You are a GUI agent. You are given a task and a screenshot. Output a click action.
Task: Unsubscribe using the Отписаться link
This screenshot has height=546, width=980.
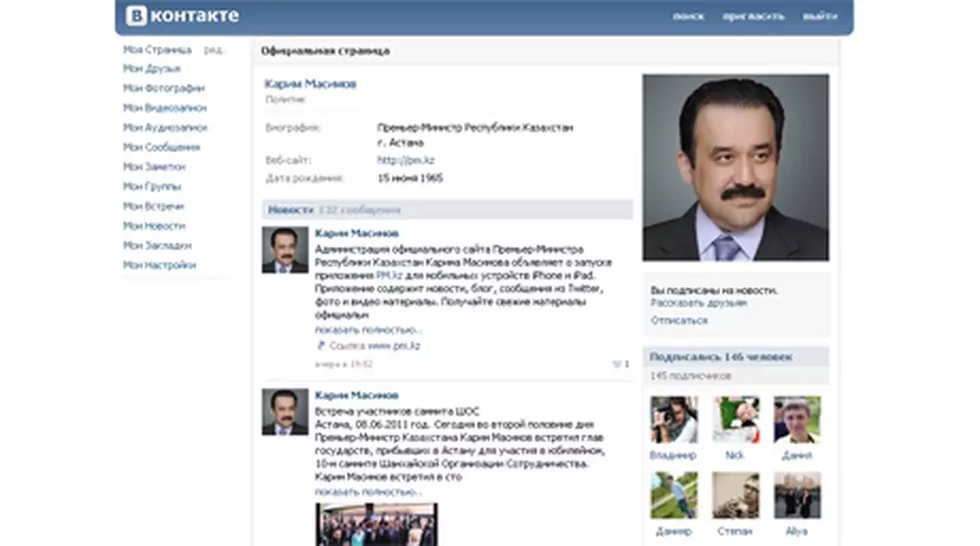[678, 321]
